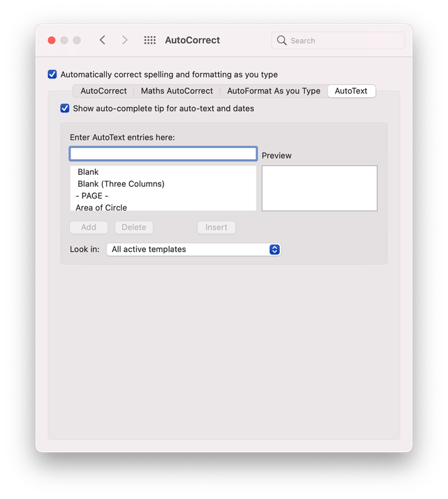This screenshot has height=499, width=448.
Task: Click the red close window button
Action: click(51, 41)
